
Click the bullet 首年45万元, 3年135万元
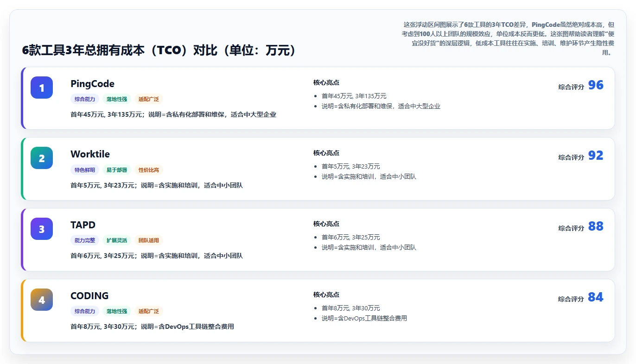pyautogui.click(x=354, y=96)
